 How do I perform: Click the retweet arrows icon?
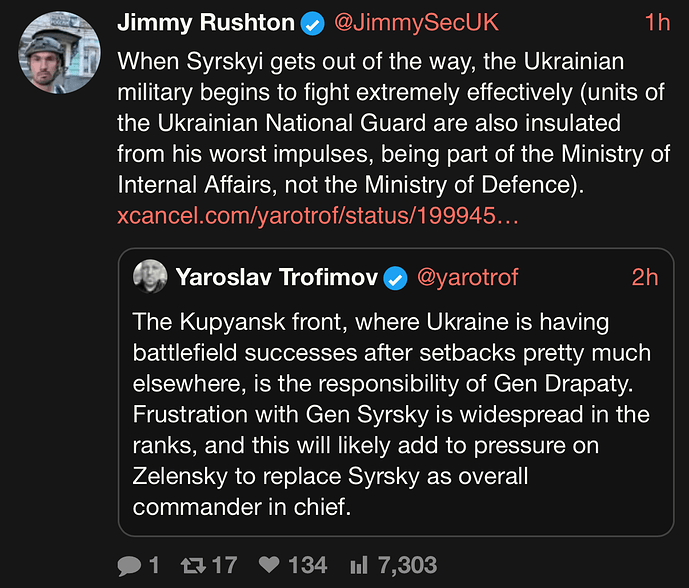193,566
